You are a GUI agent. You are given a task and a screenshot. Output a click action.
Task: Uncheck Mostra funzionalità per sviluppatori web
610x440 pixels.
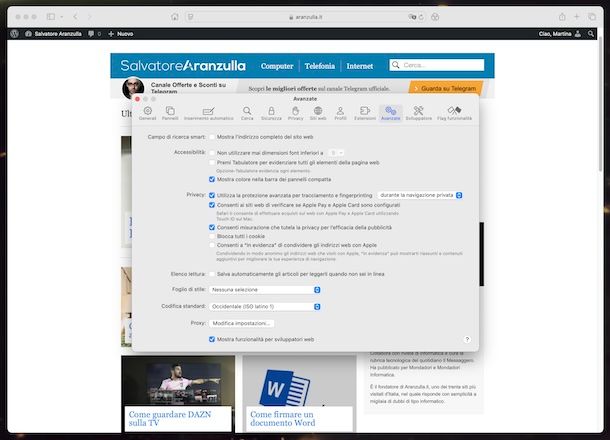tap(212, 339)
